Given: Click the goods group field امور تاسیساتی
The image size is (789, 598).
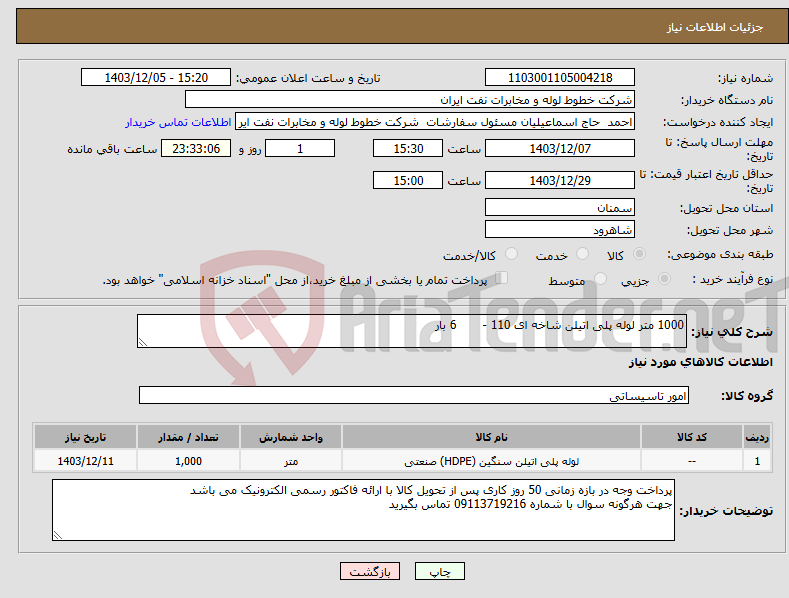Looking at the screenshot, I should point(414,395).
